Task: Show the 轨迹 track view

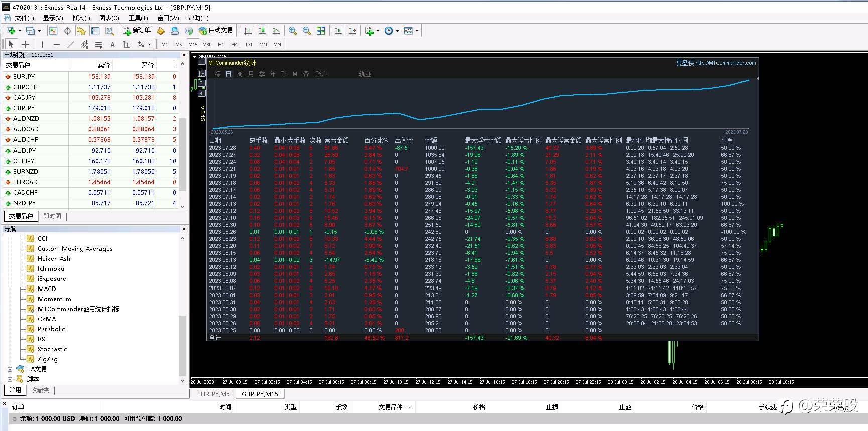Action: (x=365, y=74)
